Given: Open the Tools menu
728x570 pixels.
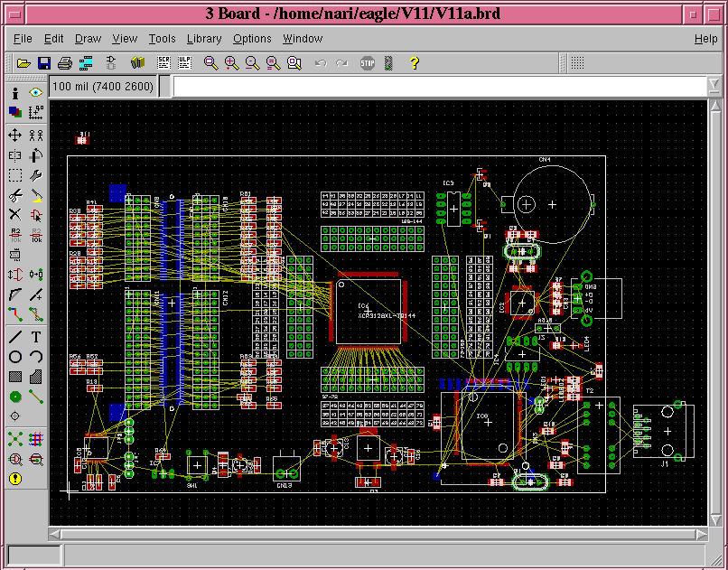Looking at the screenshot, I should [163, 39].
